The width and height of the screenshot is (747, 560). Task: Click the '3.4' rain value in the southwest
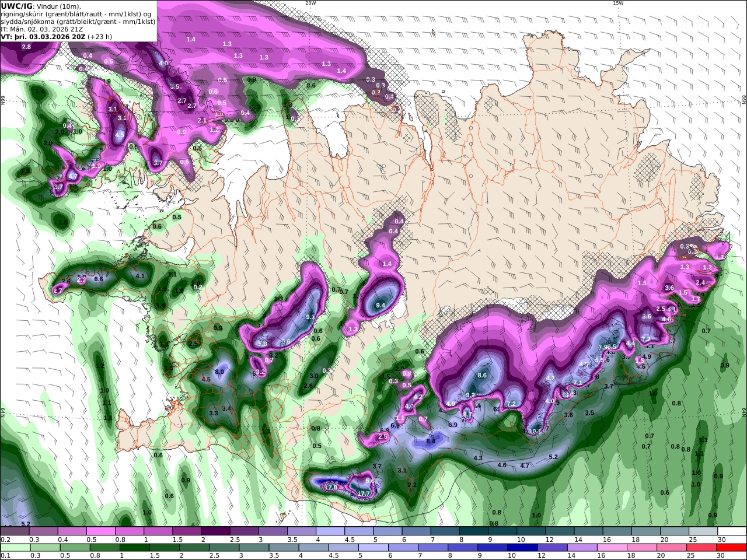coord(227,408)
